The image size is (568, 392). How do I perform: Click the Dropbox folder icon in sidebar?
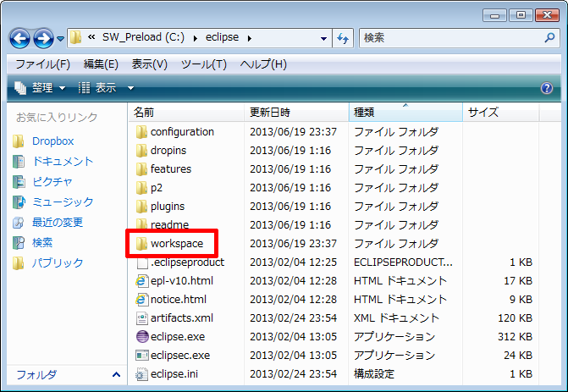coord(18,141)
